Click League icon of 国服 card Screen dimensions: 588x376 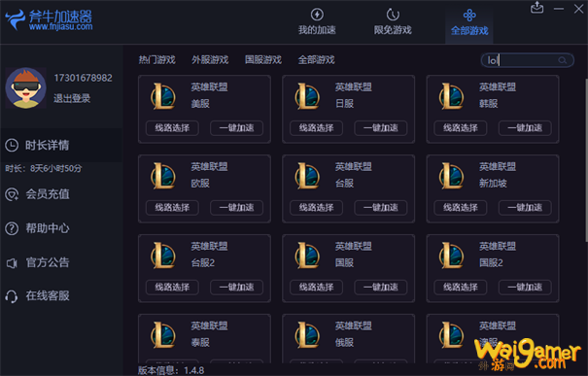(x=307, y=256)
